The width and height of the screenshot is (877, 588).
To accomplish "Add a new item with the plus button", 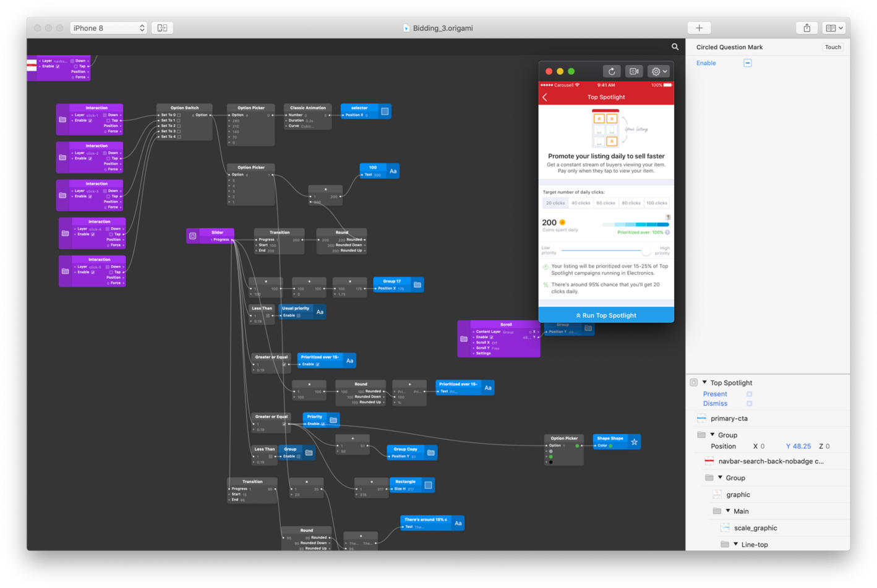I will [699, 28].
